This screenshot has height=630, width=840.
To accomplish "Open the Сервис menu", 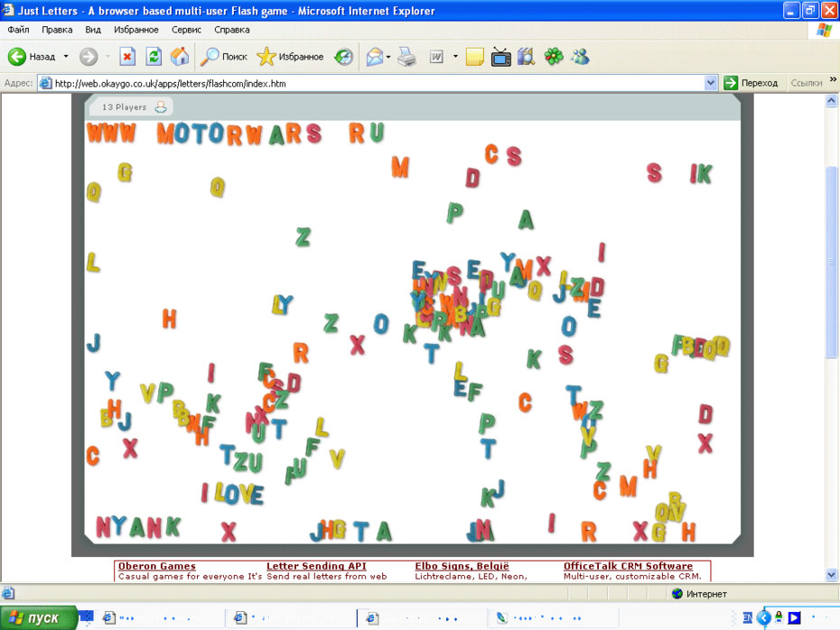I will (x=186, y=30).
